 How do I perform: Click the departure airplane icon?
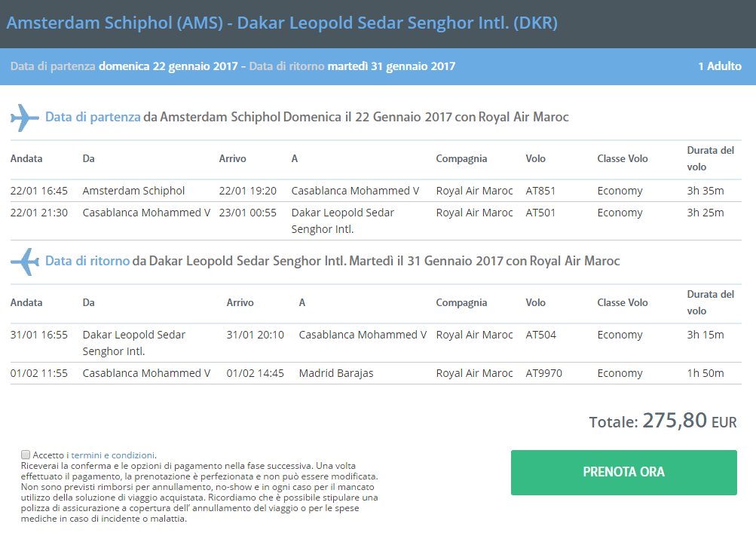(x=25, y=118)
